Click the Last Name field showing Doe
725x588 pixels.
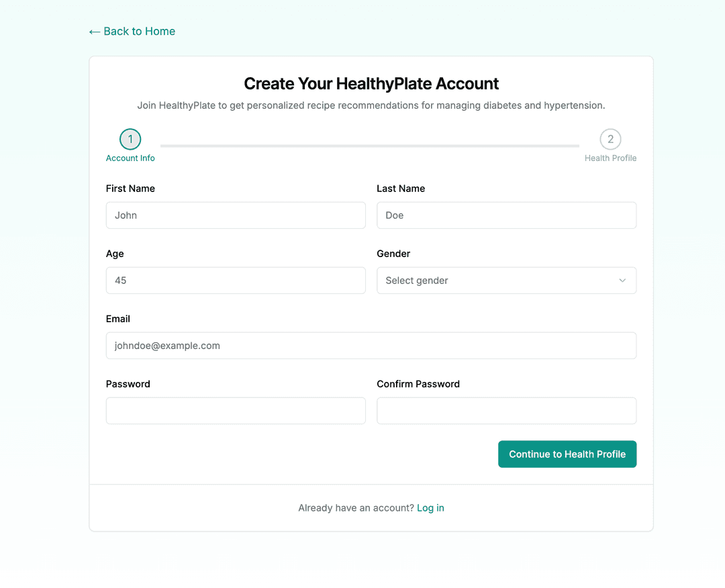(x=506, y=215)
